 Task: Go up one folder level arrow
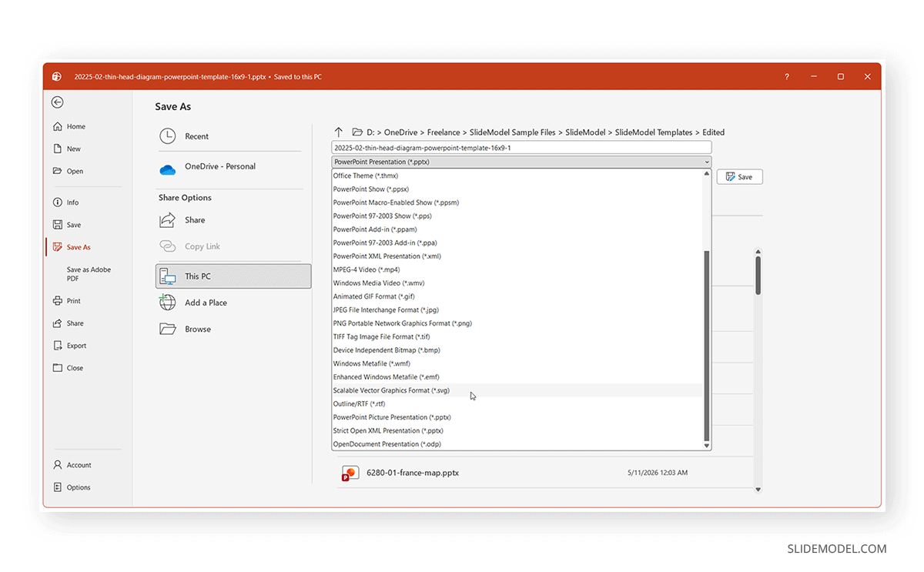point(339,132)
